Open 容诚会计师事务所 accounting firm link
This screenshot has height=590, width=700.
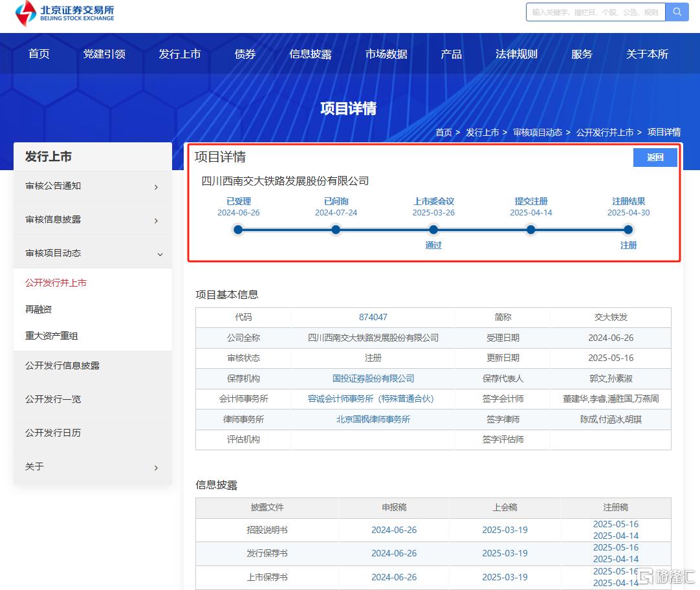click(x=371, y=399)
